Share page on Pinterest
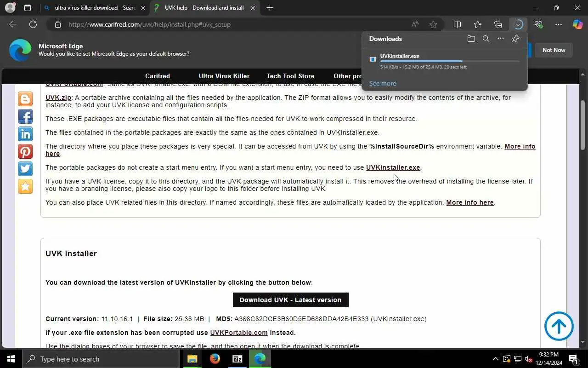Image resolution: width=588 pixels, height=368 pixels. click(25, 151)
